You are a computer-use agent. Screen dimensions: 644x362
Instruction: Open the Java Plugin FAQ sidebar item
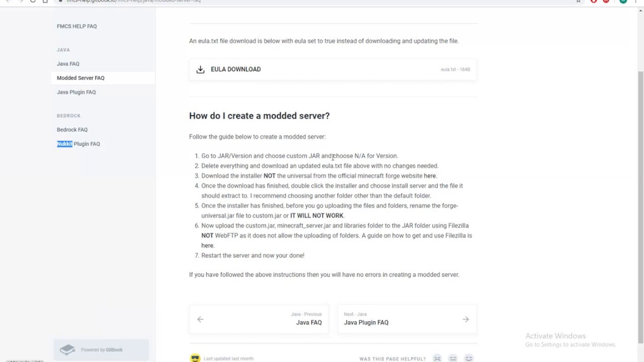(76, 92)
